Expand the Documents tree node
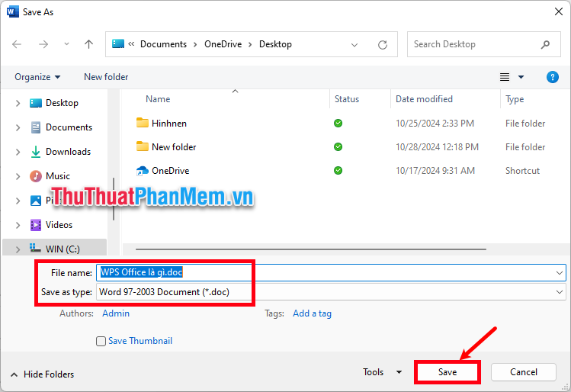 pos(18,127)
